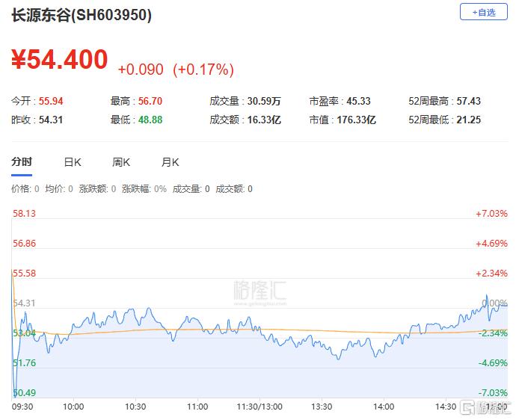The height and width of the screenshot is (420, 516).
Task: Click the -4.69% axis label
Action: coord(493,362)
